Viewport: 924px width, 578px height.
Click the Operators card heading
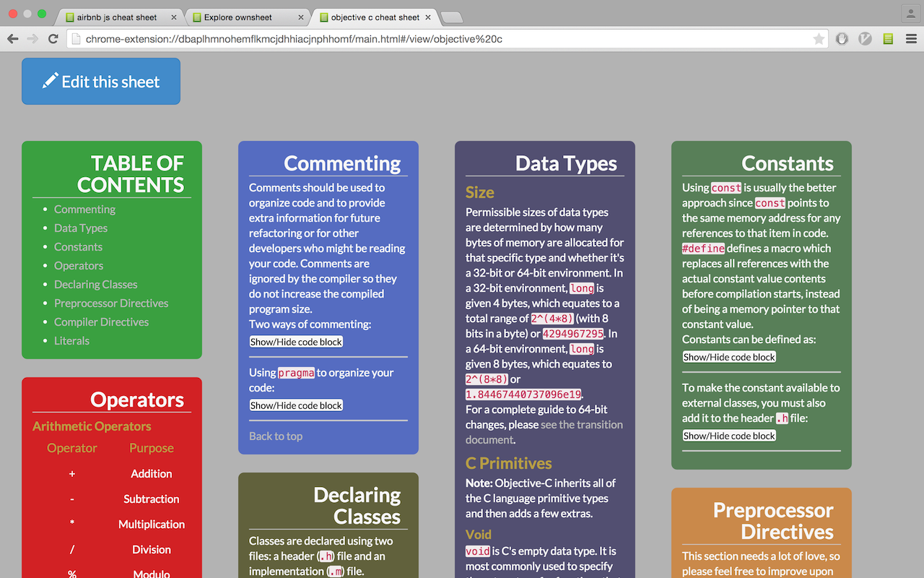(x=137, y=400)
